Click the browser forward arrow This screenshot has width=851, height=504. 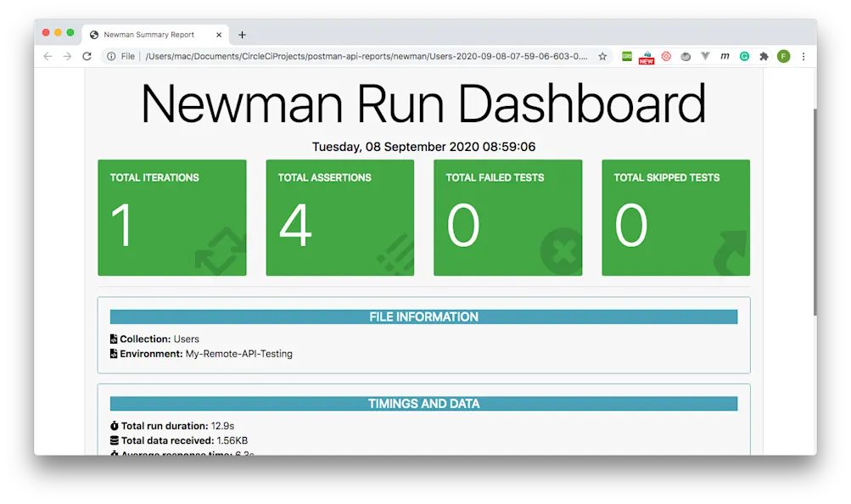click(x=67, y=56)
